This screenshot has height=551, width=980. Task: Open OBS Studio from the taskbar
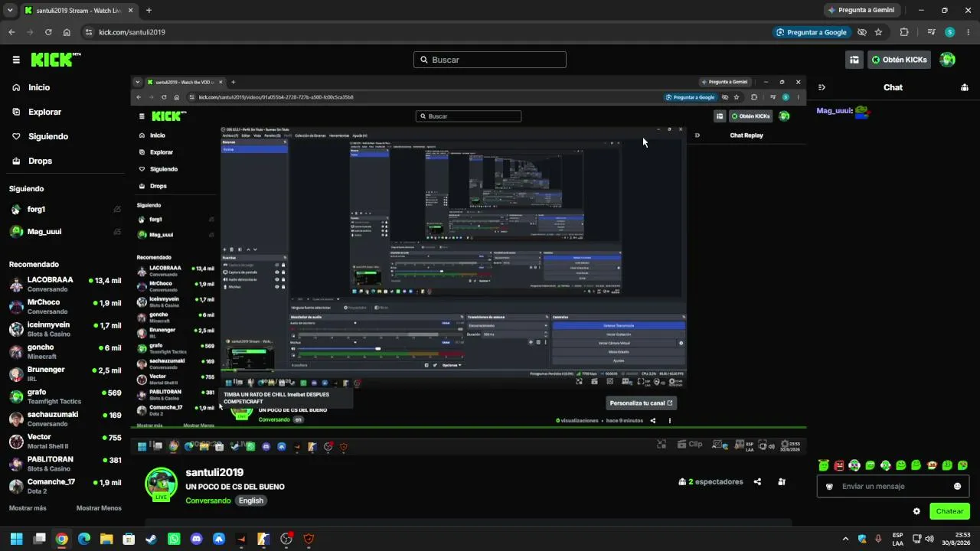(286, 539)
